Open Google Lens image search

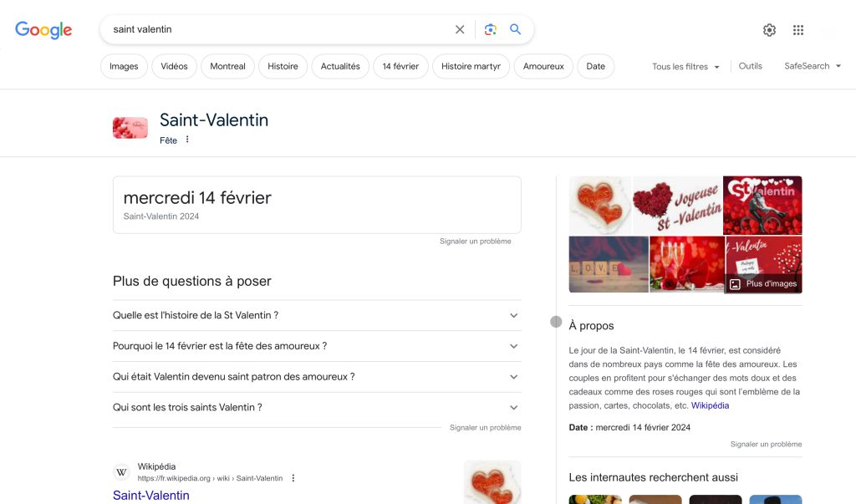pyautogui.click(x=491, y=29)
